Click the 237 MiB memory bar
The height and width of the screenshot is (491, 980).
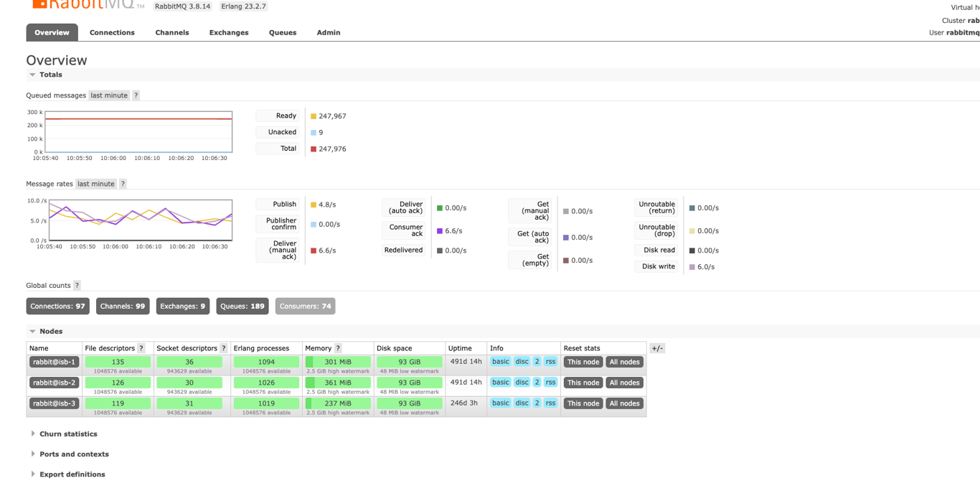pyautogui.click(x=338, y=403)
